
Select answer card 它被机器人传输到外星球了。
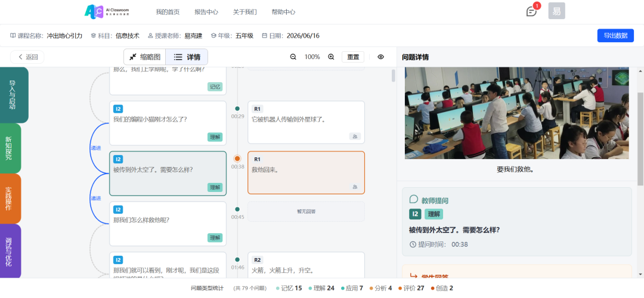pyautogui.click(x=306, y=123)
